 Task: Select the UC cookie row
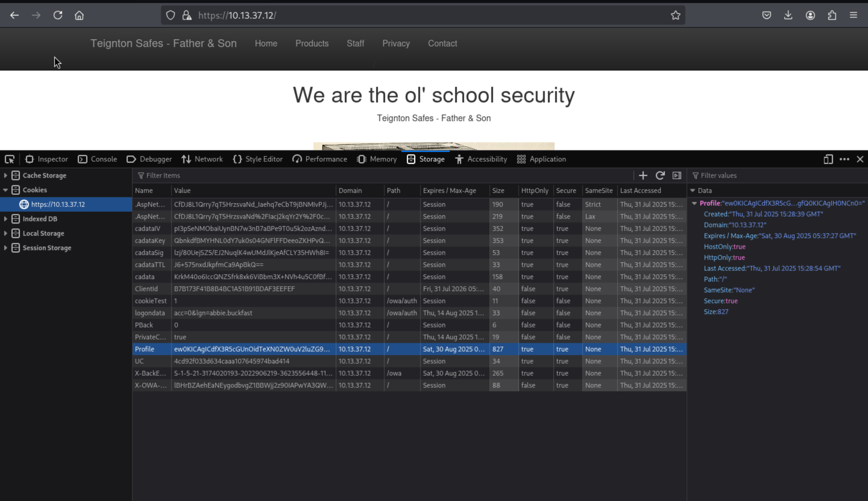[409, 361]
